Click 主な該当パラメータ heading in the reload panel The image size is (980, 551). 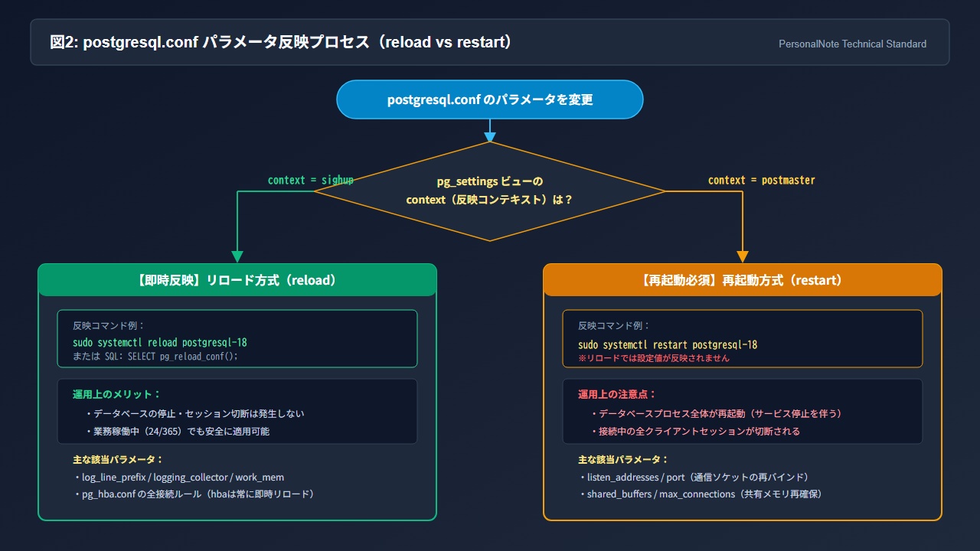pyautogui.click(x=119, y=459)
